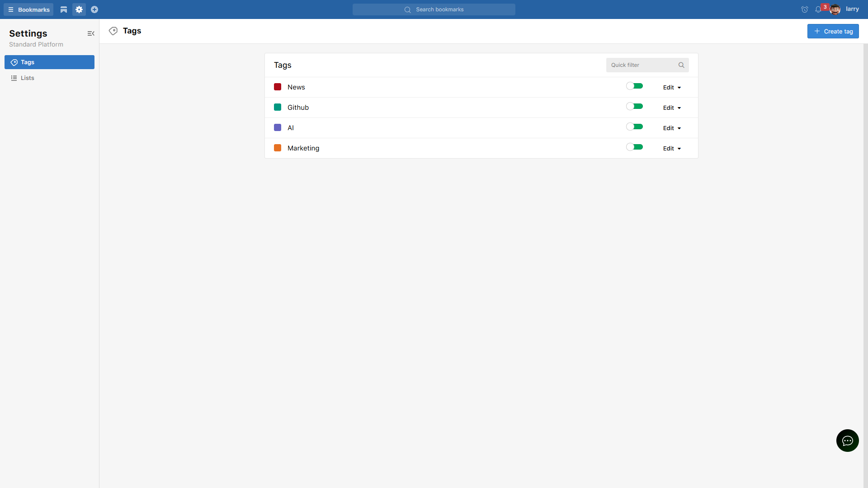Select Lists in the settings sidebar
The width and height of the screenshot is (868, 488).
pyautogui.click(x=28, y=78)
